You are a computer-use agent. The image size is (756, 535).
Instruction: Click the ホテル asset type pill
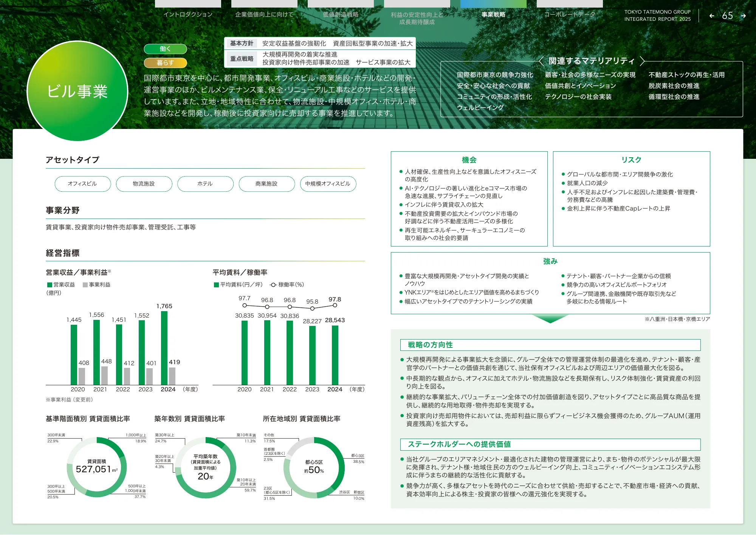[x=205, y=184]
